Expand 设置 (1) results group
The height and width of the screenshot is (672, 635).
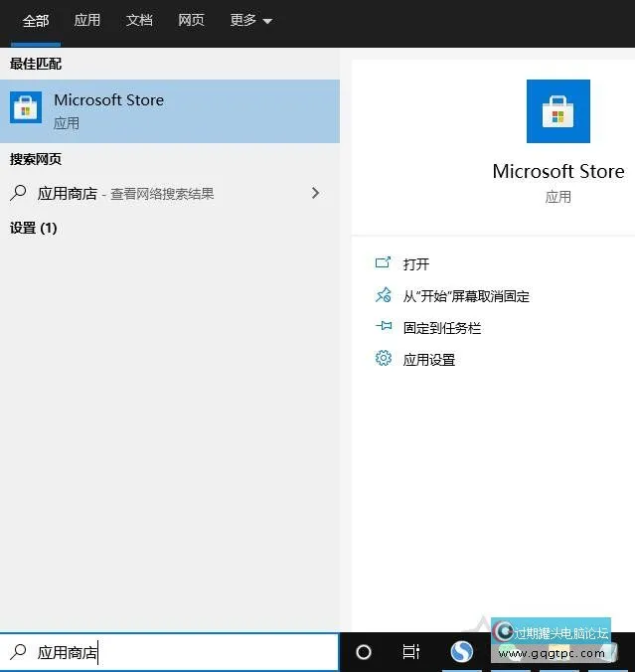tap(34, 228)
